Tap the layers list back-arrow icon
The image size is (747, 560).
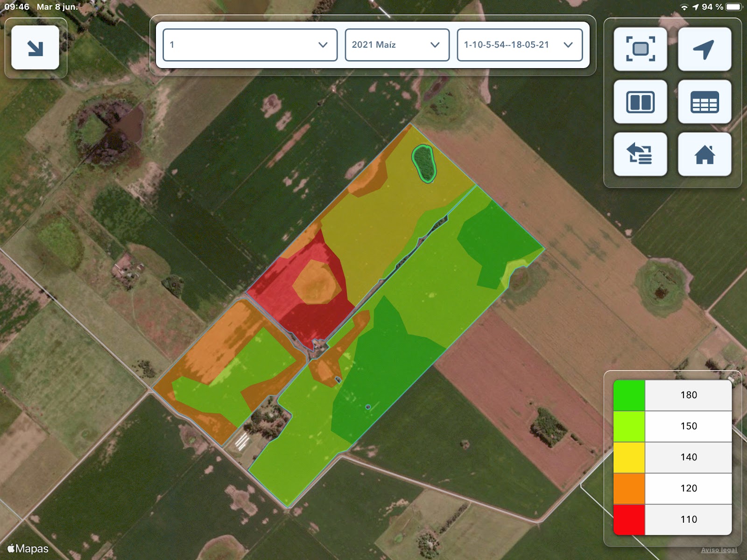pos(640,154)
